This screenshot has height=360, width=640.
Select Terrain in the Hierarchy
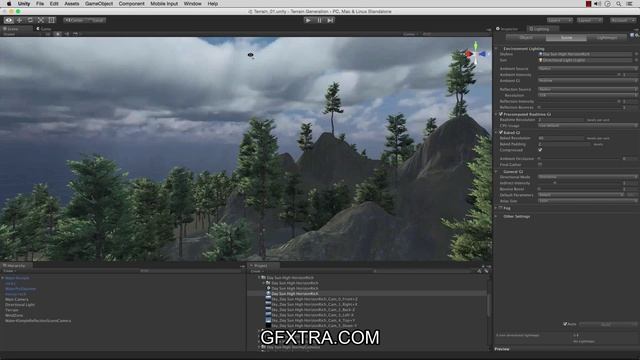coord(12,310)
